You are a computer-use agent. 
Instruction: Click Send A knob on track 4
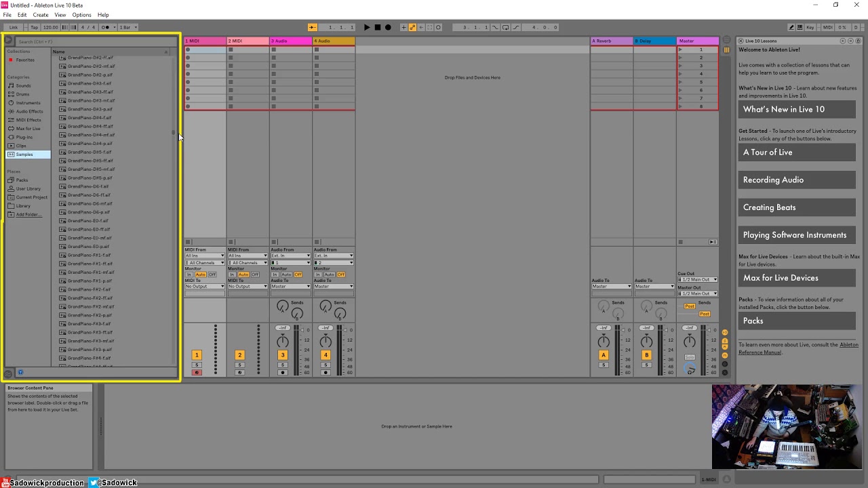(x=325, y=306)
